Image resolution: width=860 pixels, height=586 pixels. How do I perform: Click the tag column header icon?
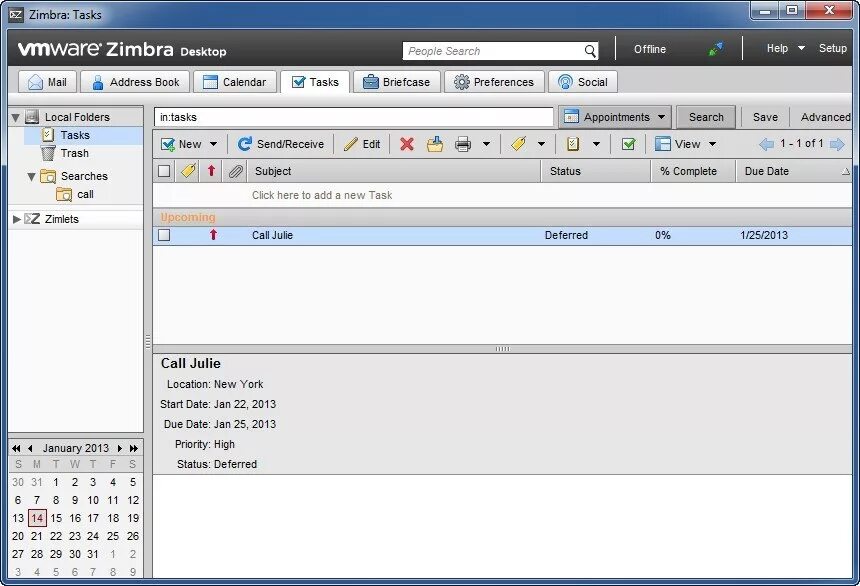click(x=188, y=171)
